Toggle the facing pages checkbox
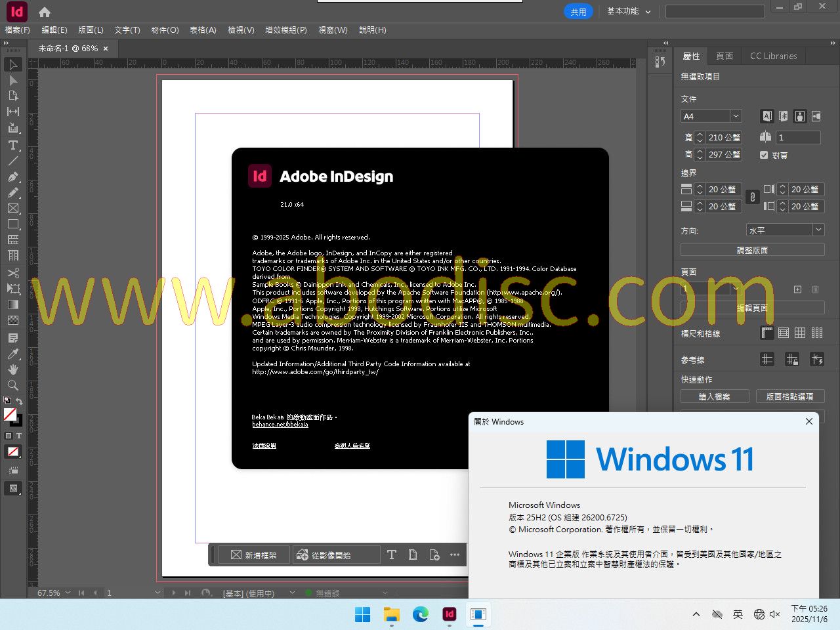Viewport: 840px width, 630px height. 764,155
